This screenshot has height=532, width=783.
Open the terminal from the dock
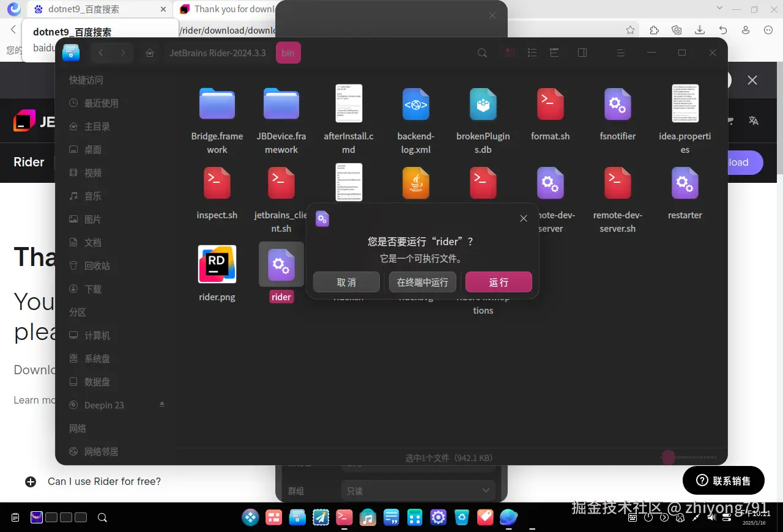[x=344, y=517]
